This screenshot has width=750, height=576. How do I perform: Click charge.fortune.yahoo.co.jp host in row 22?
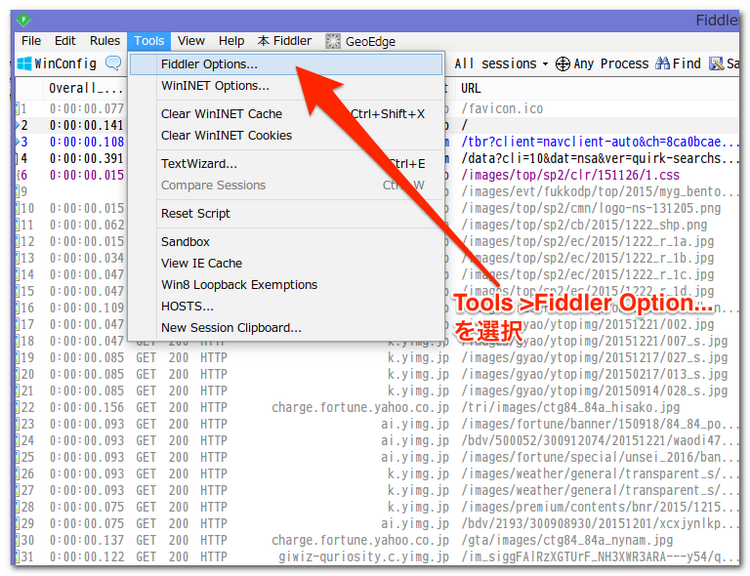click(360, 408)
